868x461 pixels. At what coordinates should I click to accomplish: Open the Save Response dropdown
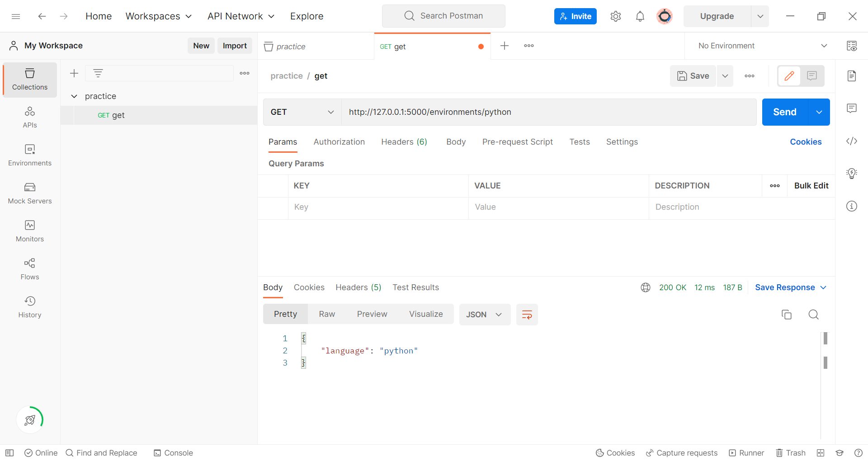791,287
